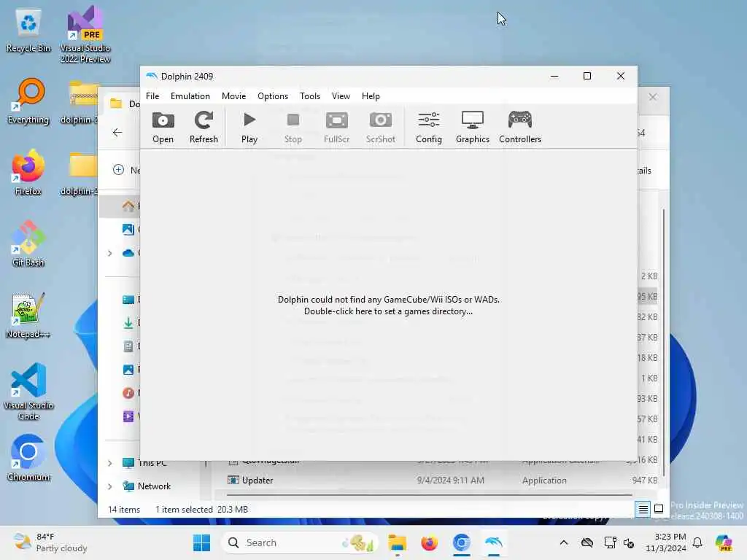Click the Explorer vertical scrollbar
Viewport: 747px width, 560px height.
point(663,343)
